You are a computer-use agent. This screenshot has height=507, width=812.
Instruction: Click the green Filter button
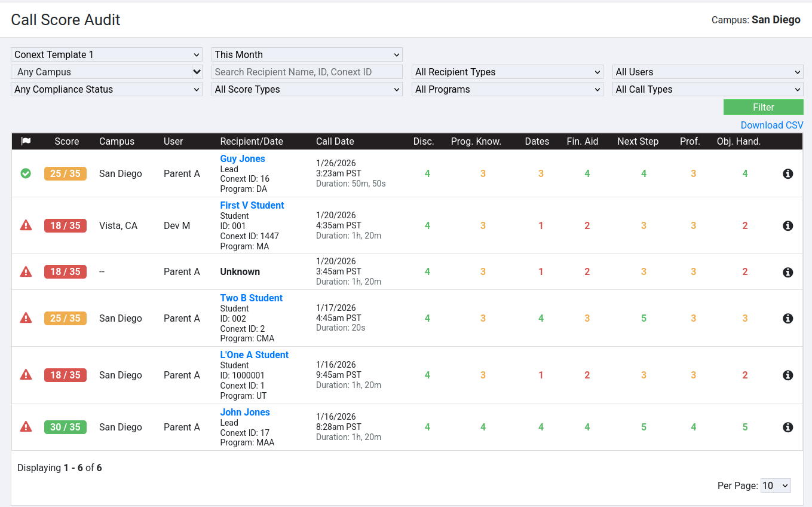click(x=763, y=107)
